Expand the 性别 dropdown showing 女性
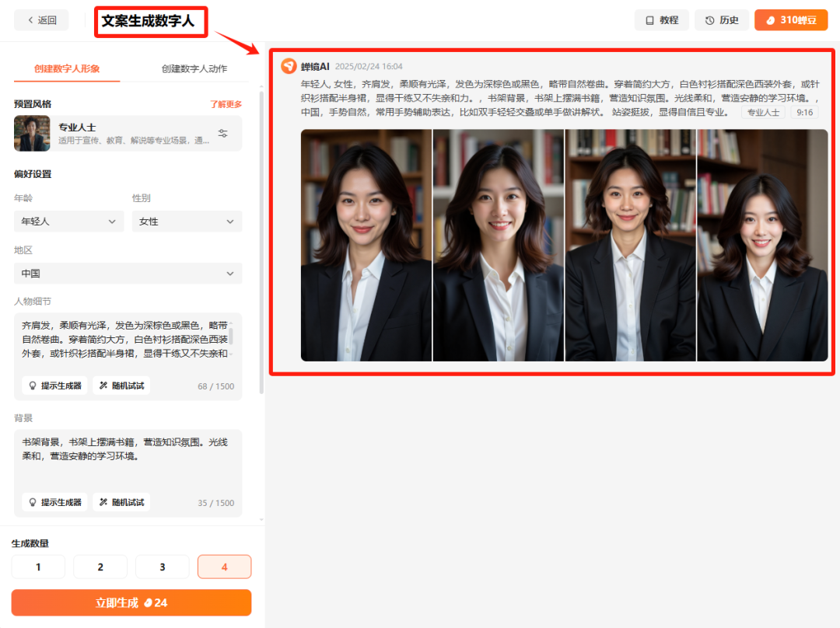Screen dimensions: 840x628 [187, 222]
